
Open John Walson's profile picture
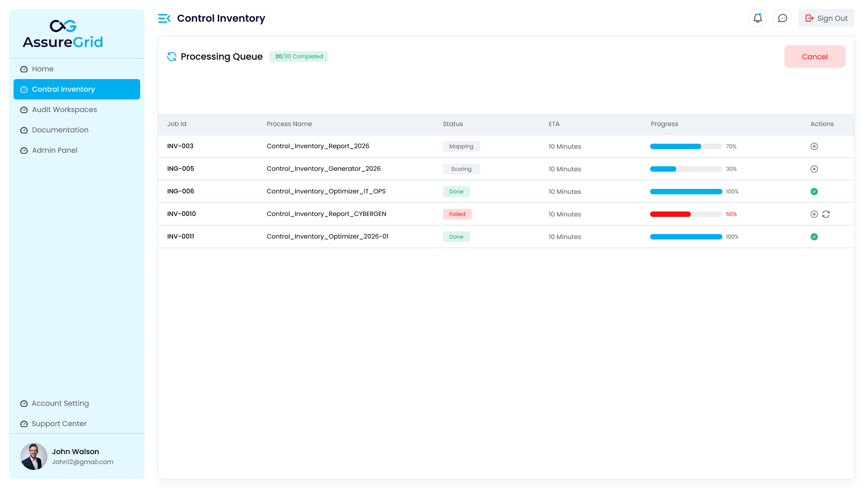click(34, 456)
